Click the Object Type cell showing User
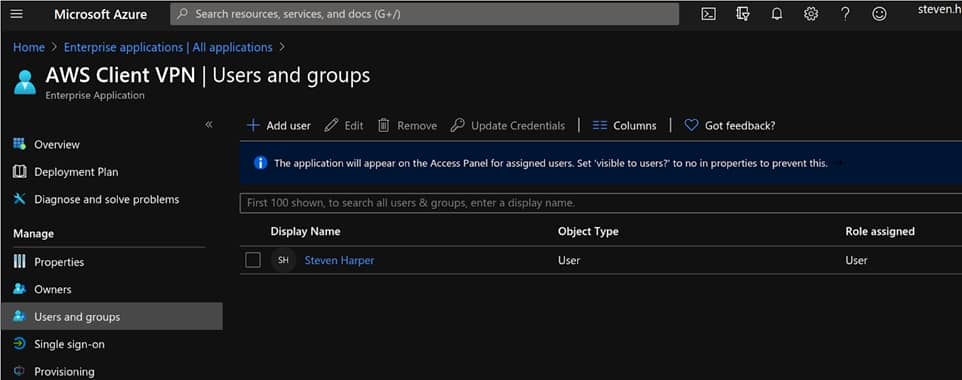The image size is (962, 380). pyautogui.click(x=569, y=260)
